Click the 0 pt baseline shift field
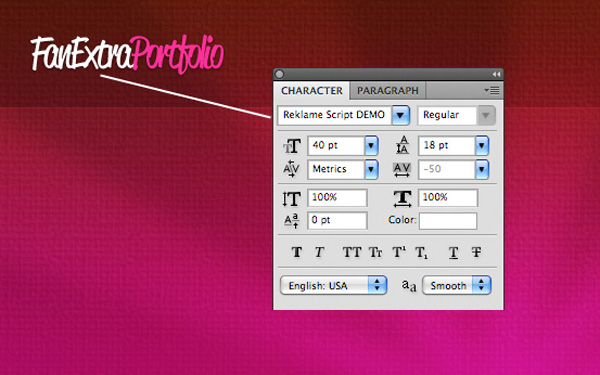Viewport: 600px width, 375px height. pos(337,221)
